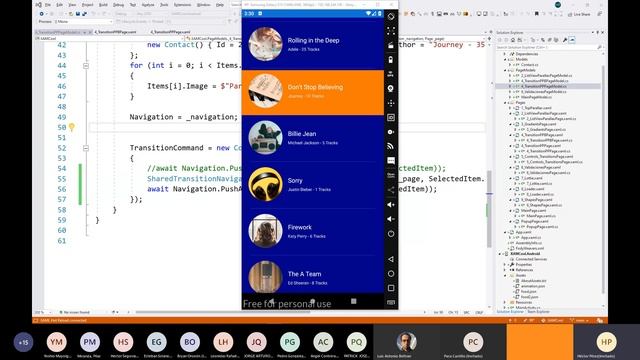Click the emulator full-screen corners icon

pos(391,31)
